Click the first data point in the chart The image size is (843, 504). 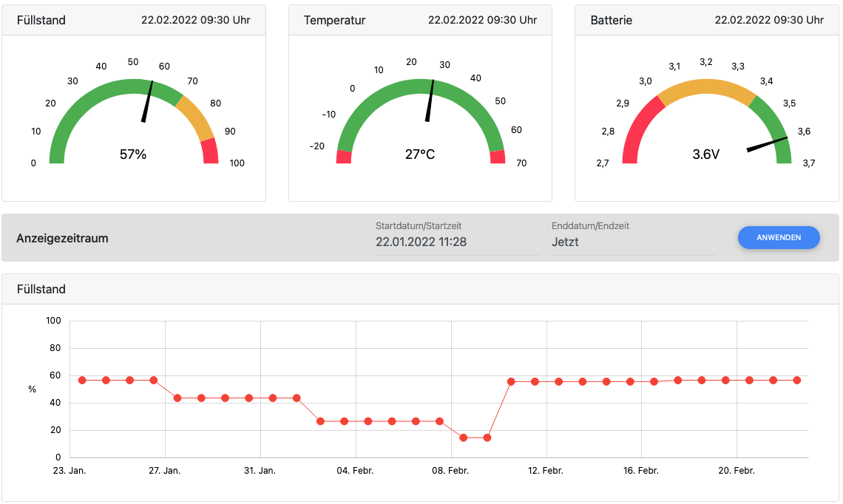pos(82,380)
